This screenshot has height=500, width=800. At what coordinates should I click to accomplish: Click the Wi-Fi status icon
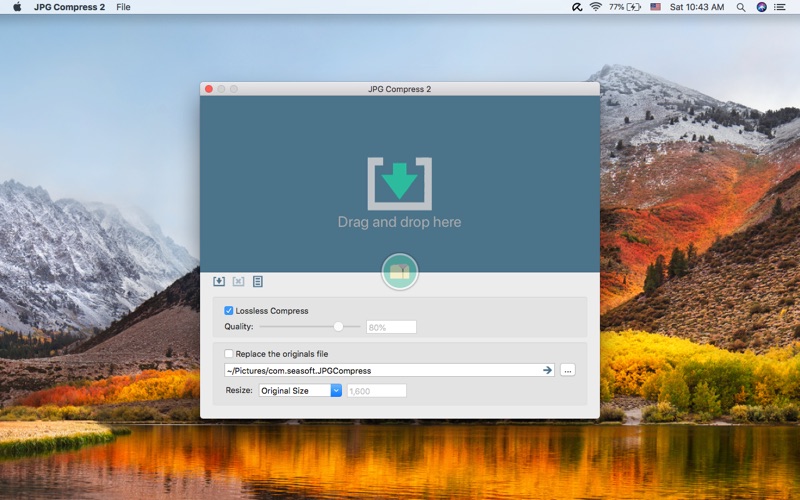[x=595, y=7]
